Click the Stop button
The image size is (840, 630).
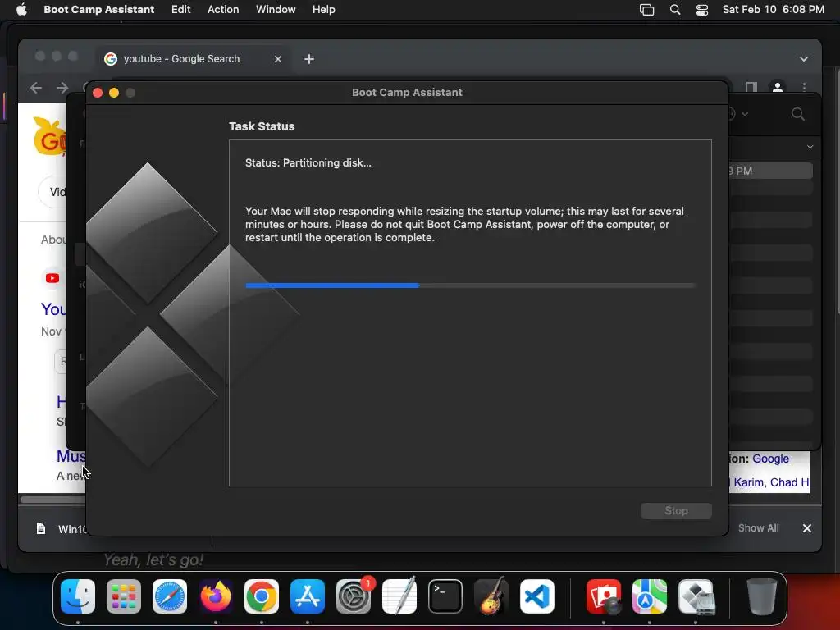coord(676,510)
